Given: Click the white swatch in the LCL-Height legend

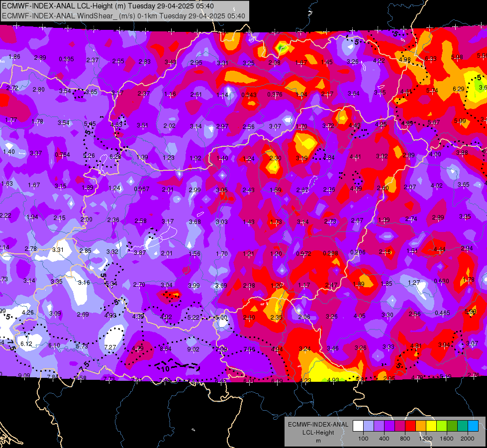Looking at the screenshot, I should click(358, 426).
